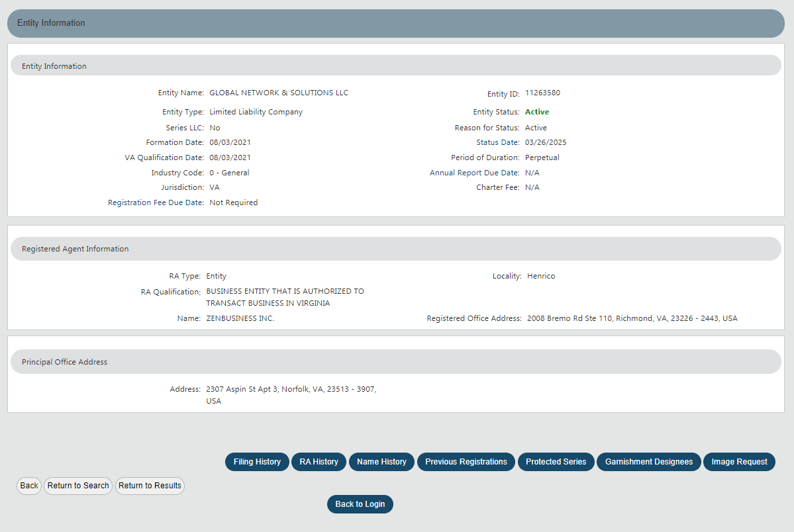Submit an Image Request

tap(738, 462)
